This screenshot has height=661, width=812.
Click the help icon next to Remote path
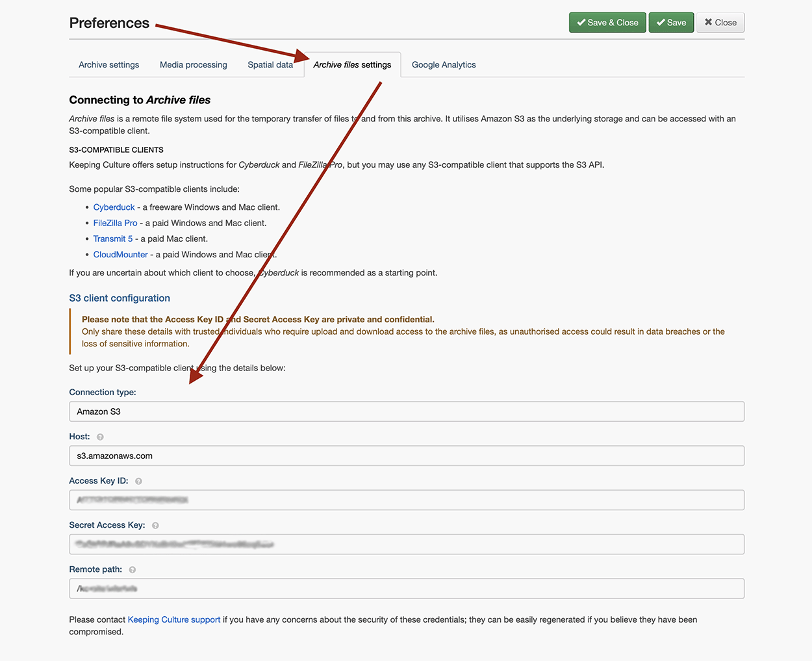click(x=133, y=569)
